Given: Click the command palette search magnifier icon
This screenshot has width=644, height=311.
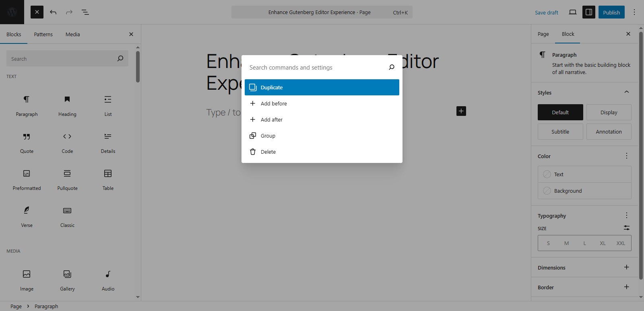Looking at the screenshot, I should tap(391, 67).
